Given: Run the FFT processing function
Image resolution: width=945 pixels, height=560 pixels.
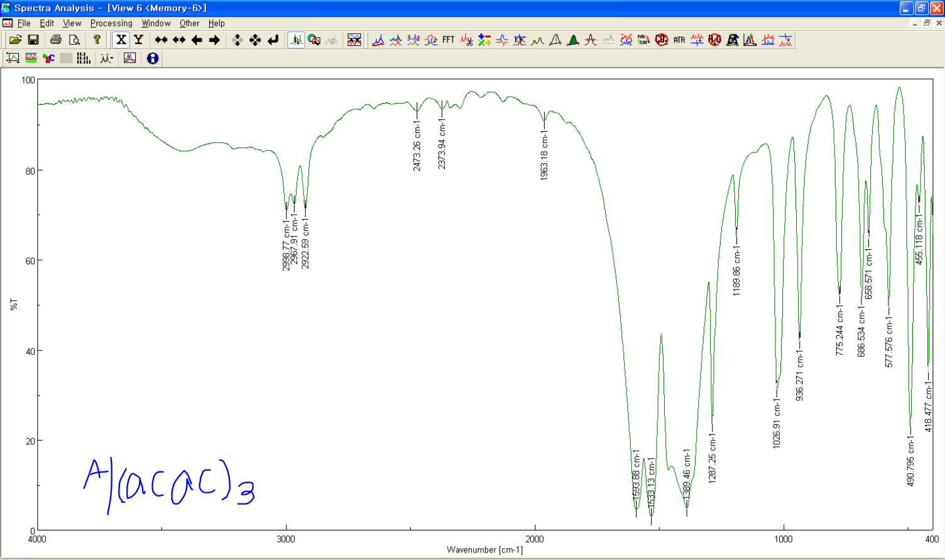Looking at the screenshot, I should [448, 40].
